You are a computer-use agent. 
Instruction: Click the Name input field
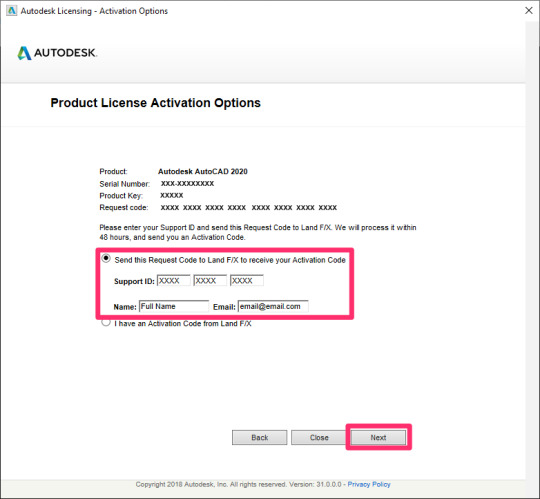pos(174,306)
